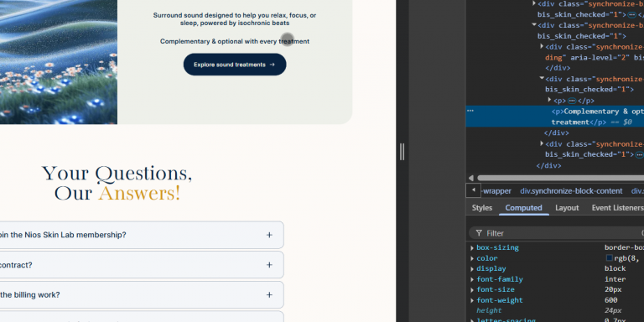This screenshot has height=322, width=644.
Task: Expand the div with aria-level="2" heading
Action: point(542,46)
